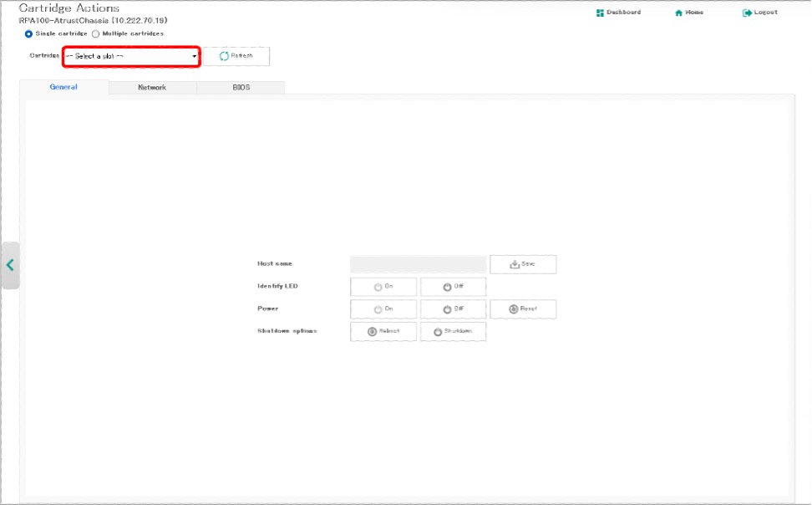
Task: Choose the Multiple cartridges radio option
Action: point(95,33)
